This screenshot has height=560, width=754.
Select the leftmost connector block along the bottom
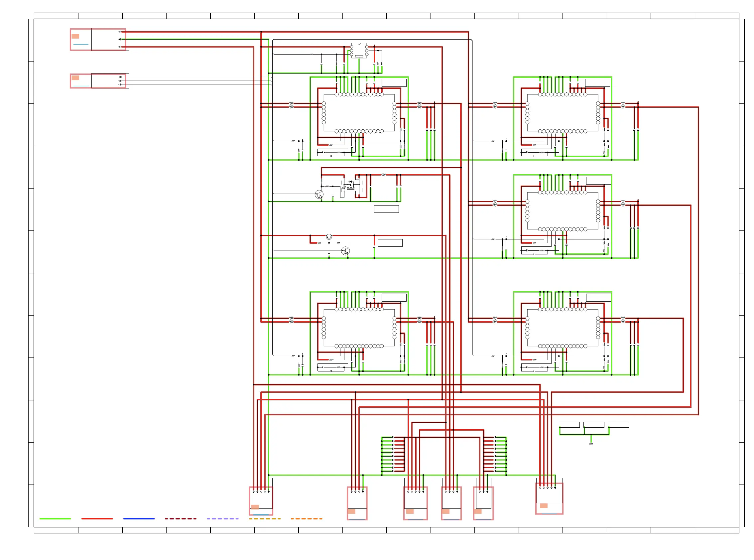261,501
